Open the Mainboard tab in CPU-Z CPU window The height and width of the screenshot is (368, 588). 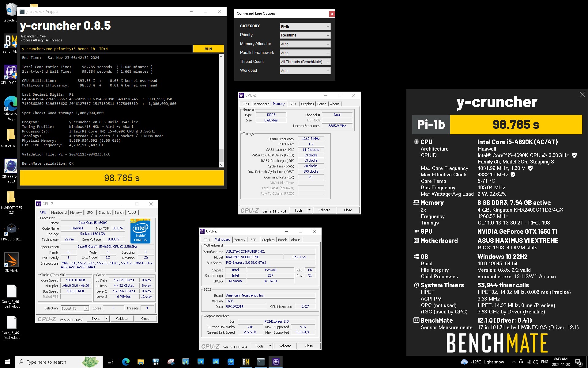(x=59, y=213)
